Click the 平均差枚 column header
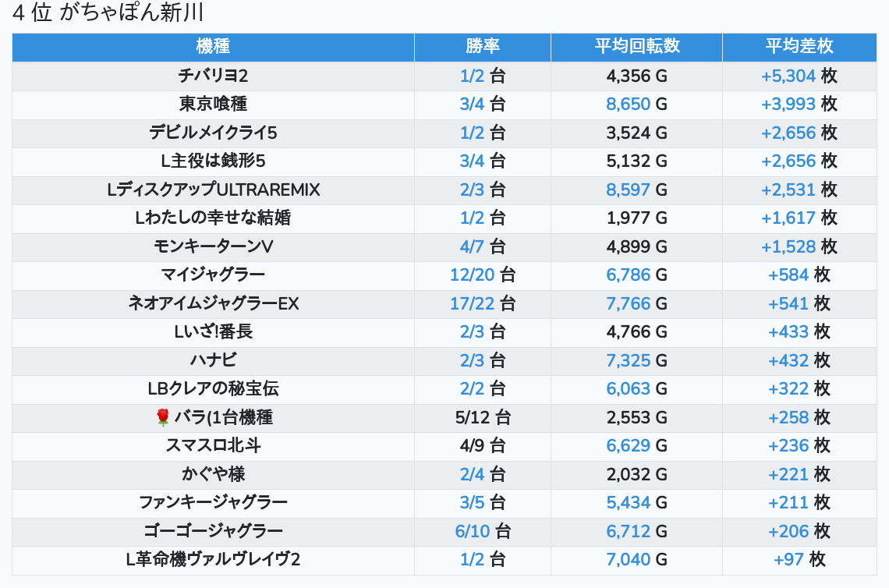This screenshot has width=889, height=588. point(799,47)
